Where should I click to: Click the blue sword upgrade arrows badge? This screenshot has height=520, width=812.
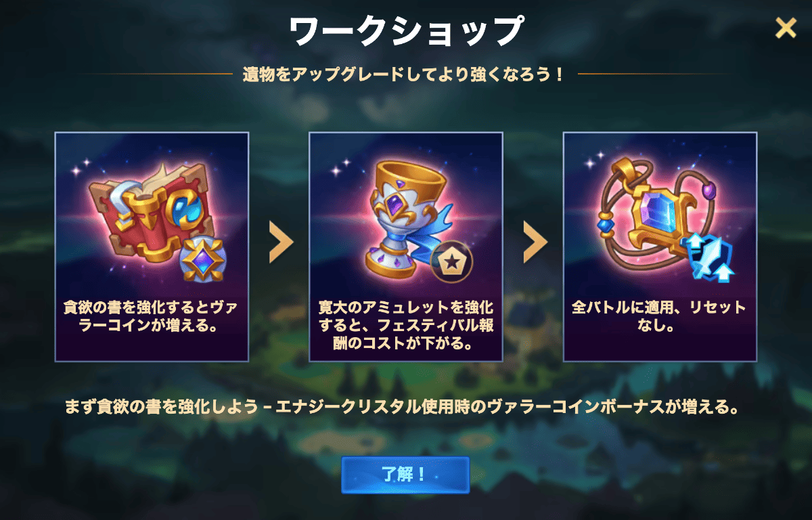pyautogui.click(x=708, y=257)
